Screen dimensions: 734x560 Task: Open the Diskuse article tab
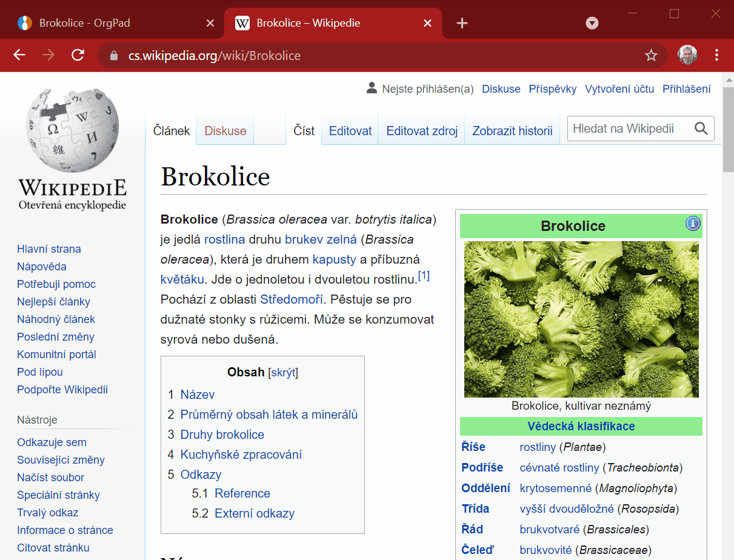[225, 131]
